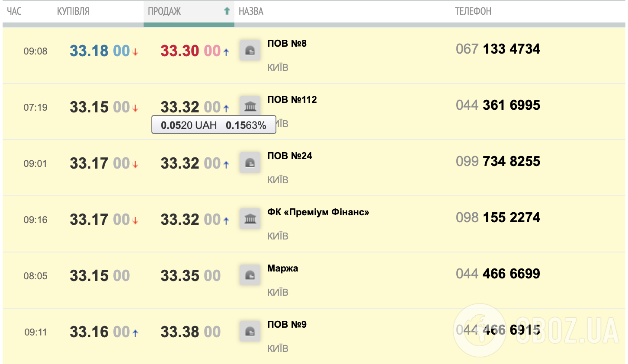Click the exchange-point icon beside ПОВ №24
Image resolution: width=628 pixels, height=364 pixels.
pos(250,163)
